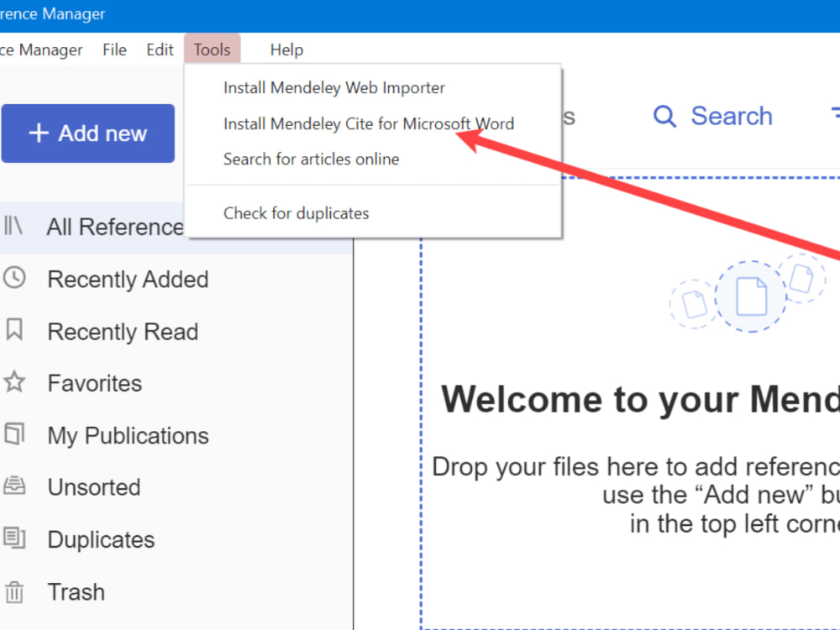Click the Trash bin icon
The width and height of the screenshot is (840, 630).
click(14, 592)
